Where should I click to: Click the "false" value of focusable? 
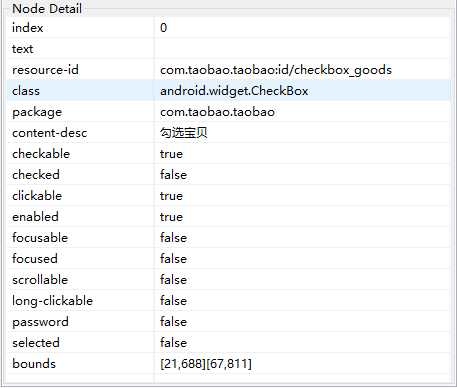[173, 238]
